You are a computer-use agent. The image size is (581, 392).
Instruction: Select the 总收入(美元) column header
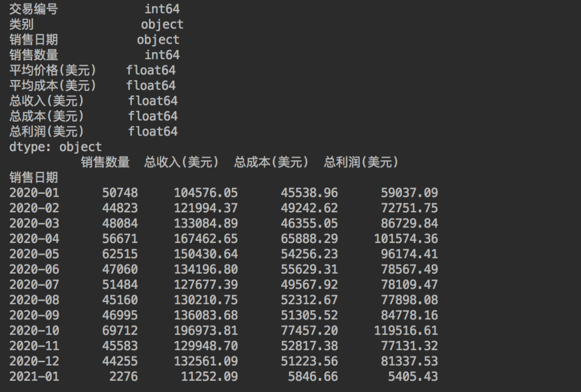point(182,162)
